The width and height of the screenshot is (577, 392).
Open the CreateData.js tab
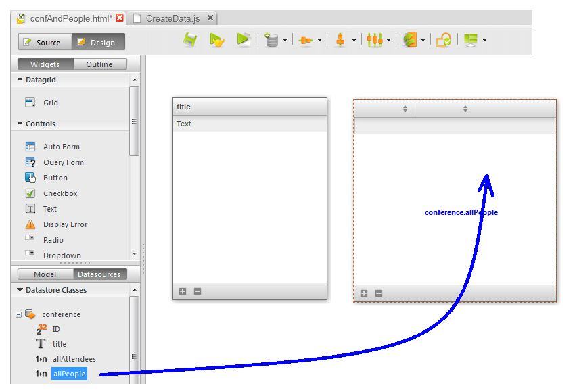(169, 18)
